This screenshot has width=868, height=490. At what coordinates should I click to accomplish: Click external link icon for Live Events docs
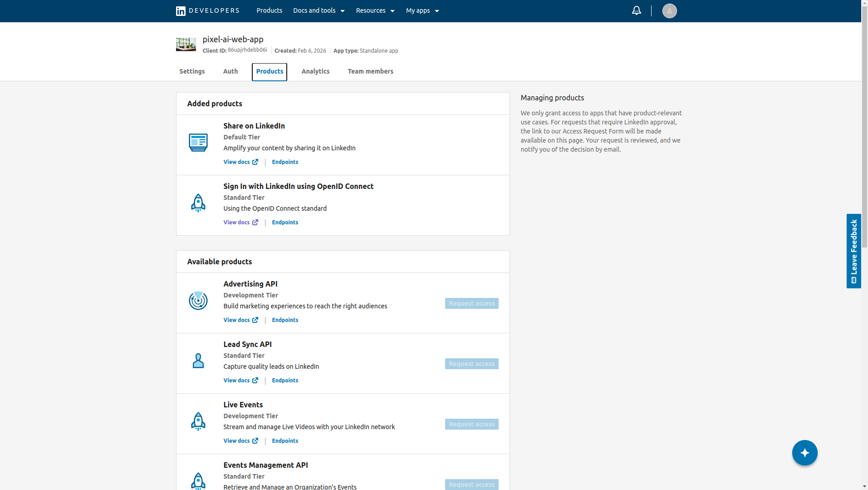pos(255,441)
